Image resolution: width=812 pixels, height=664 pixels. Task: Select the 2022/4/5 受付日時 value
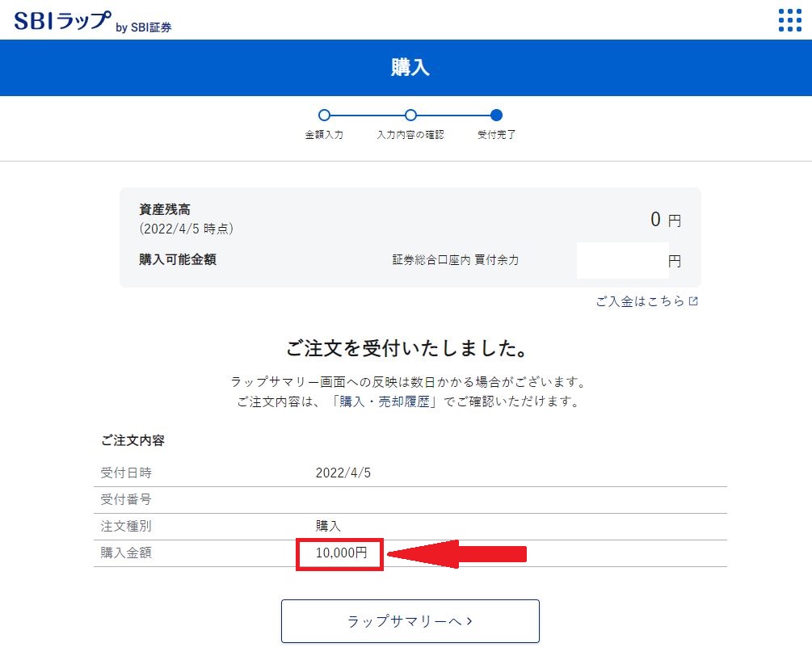(343, 473)
